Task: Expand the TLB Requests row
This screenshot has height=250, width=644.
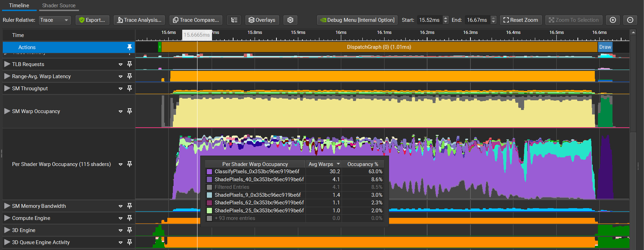Action: point(7,64)
